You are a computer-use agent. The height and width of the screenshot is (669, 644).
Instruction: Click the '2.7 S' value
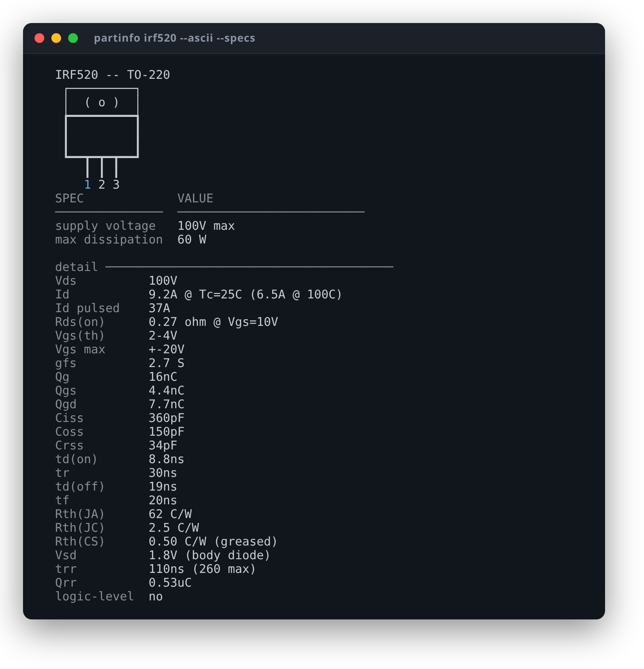(166, 363)
